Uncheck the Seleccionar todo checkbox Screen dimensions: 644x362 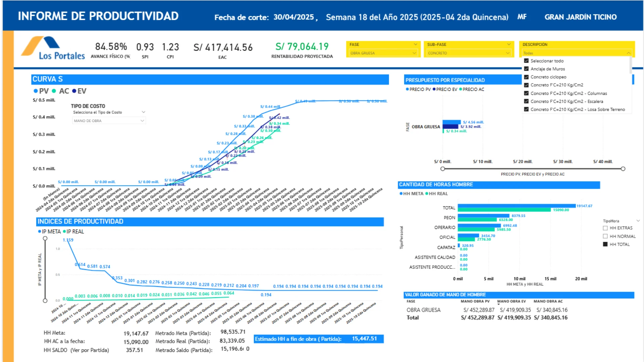(x=526, y=61)
